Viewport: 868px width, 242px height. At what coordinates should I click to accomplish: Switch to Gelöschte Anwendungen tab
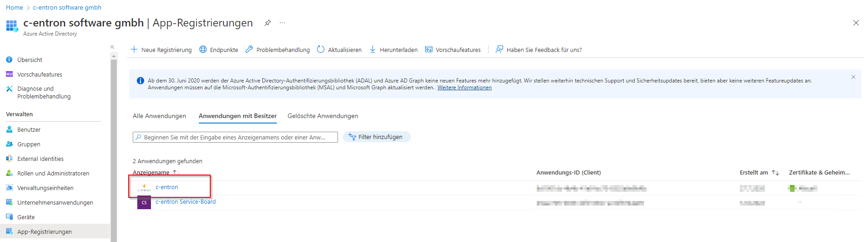tap(322, 116)
